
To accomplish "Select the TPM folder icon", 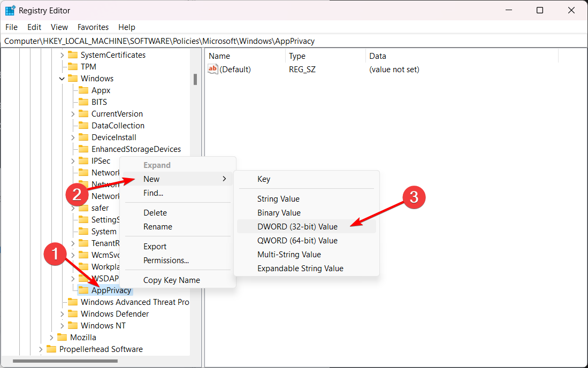I will coord(73,67).
